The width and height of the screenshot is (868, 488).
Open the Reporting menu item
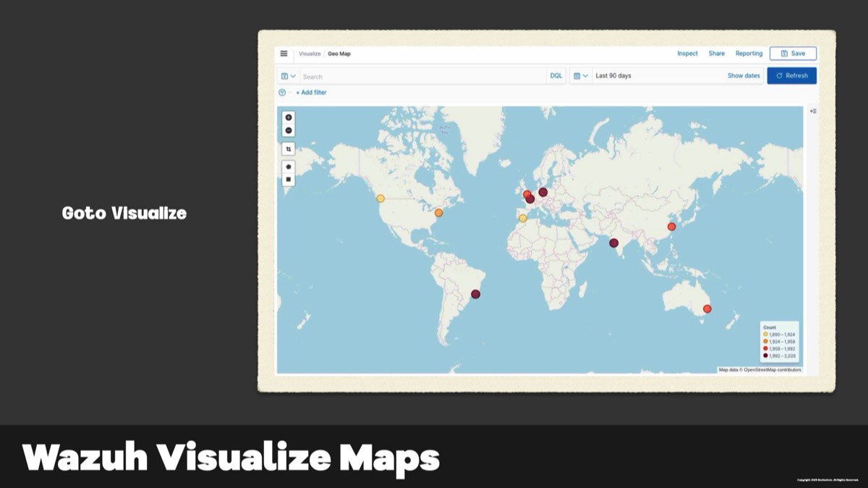749,54
